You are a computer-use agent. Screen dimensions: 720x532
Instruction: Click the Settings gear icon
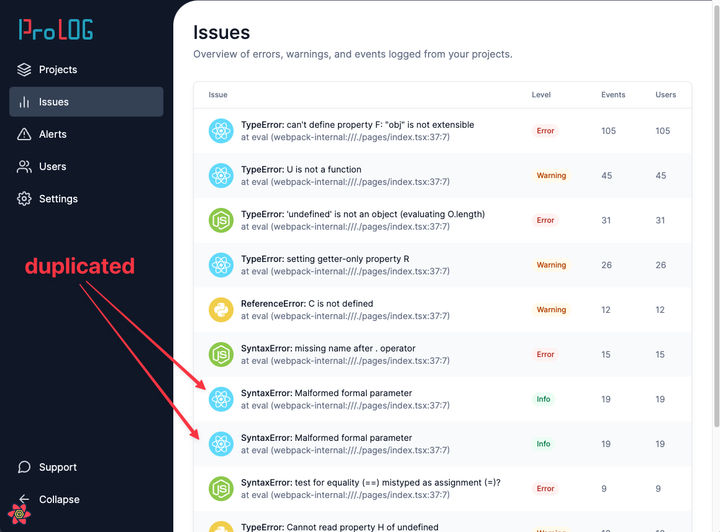[25, 199]
